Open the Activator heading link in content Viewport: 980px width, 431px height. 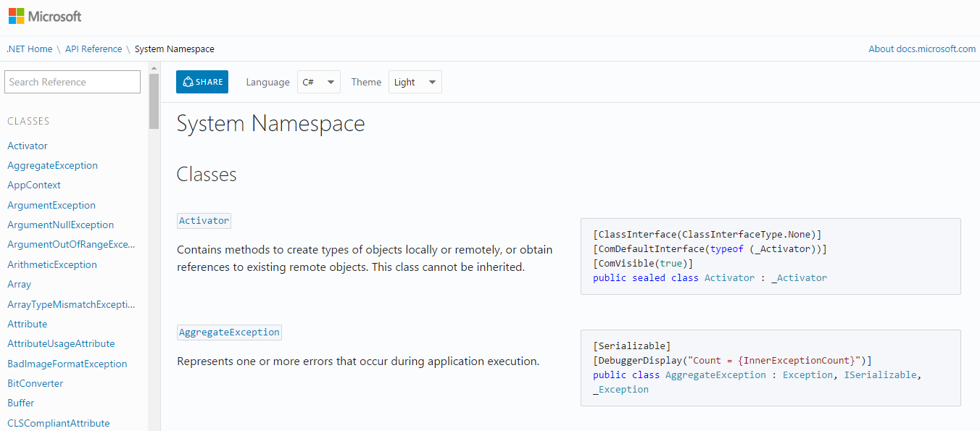tap(204, 220)
